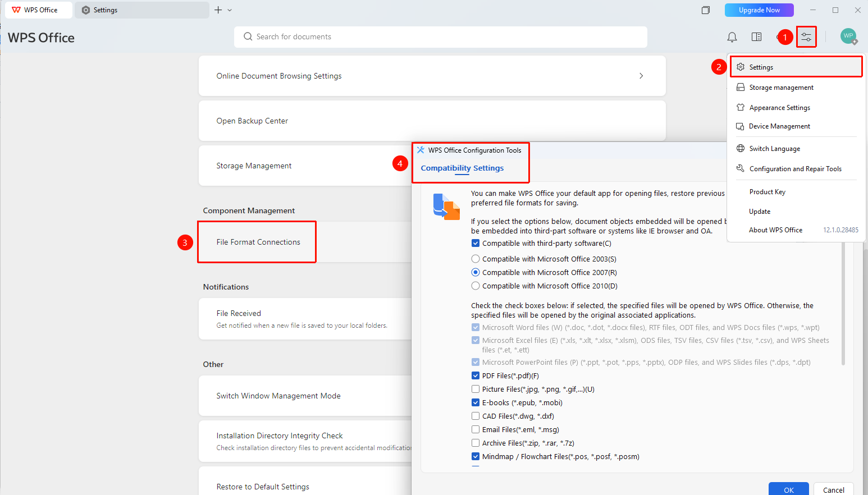Click the gear icon beside Settings in the menu
This screenshot has height=495, width=868.
point(741,67)
